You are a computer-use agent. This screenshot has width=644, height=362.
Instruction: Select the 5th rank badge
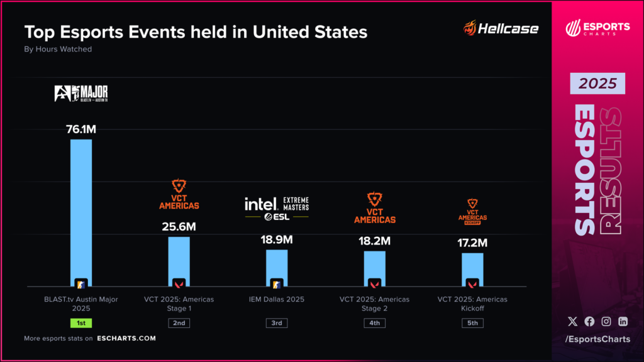pos(473,323)
